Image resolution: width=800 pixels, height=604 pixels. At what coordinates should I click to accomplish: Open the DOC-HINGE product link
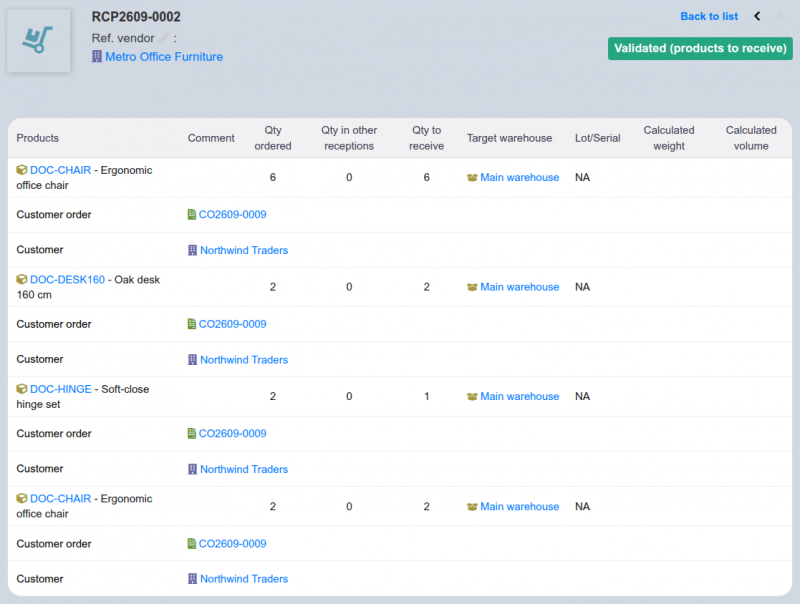point(61,389)
